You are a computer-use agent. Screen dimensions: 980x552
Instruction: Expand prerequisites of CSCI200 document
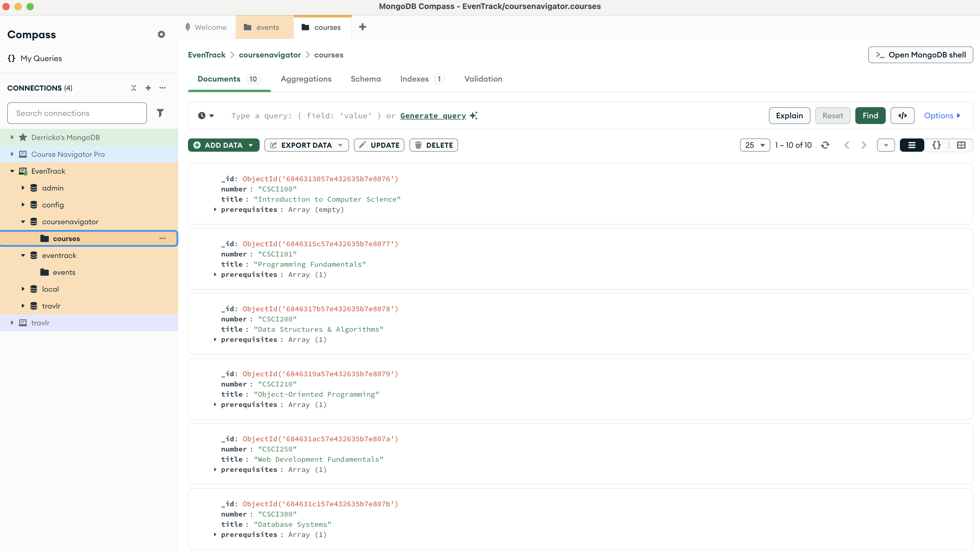(215, 340)
